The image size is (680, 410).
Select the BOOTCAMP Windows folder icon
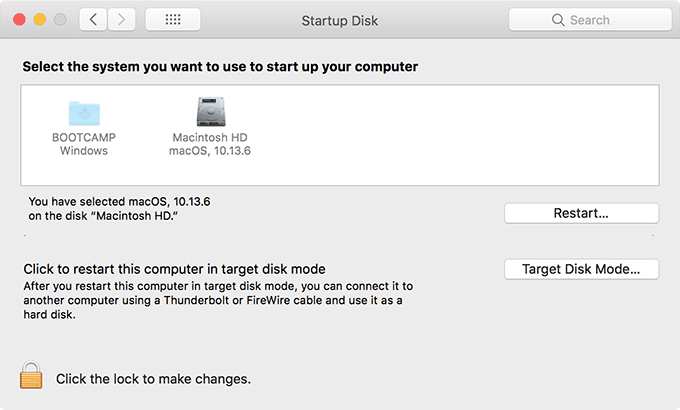click(x=82, y=113)
